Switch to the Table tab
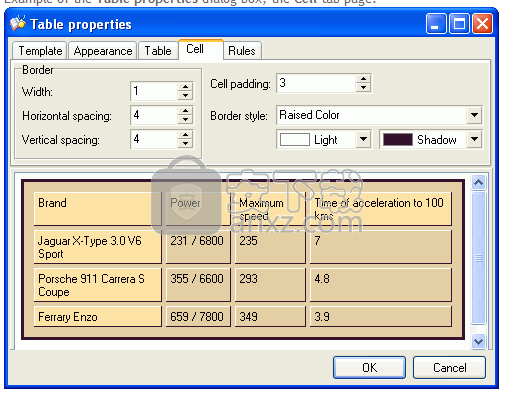This screenshot has width=519, height=393. (x=158, y=51)
